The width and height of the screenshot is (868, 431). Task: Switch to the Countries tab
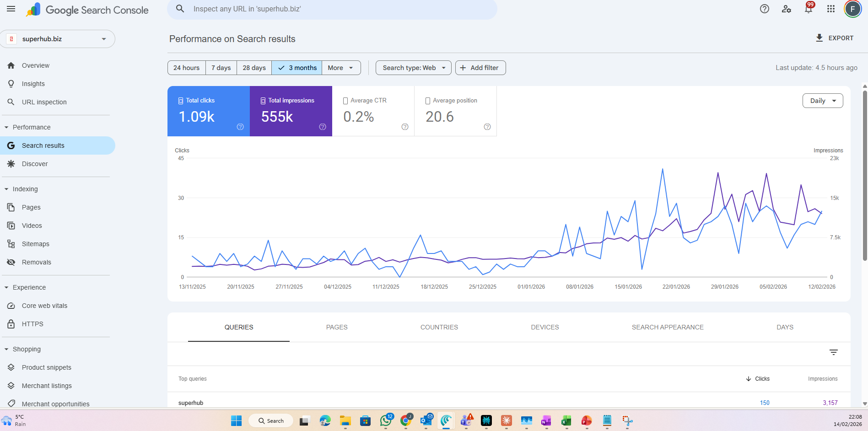439,327
